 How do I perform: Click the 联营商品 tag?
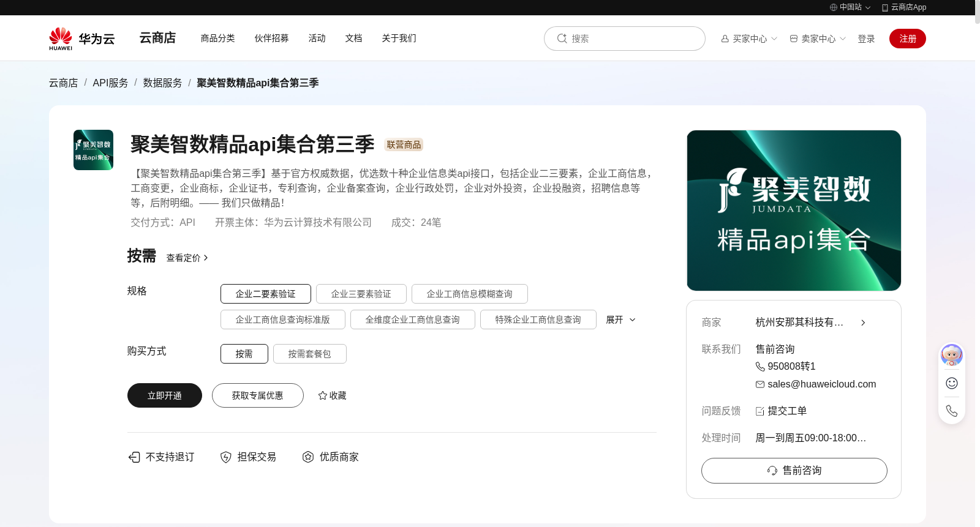[x=404, y=145]
